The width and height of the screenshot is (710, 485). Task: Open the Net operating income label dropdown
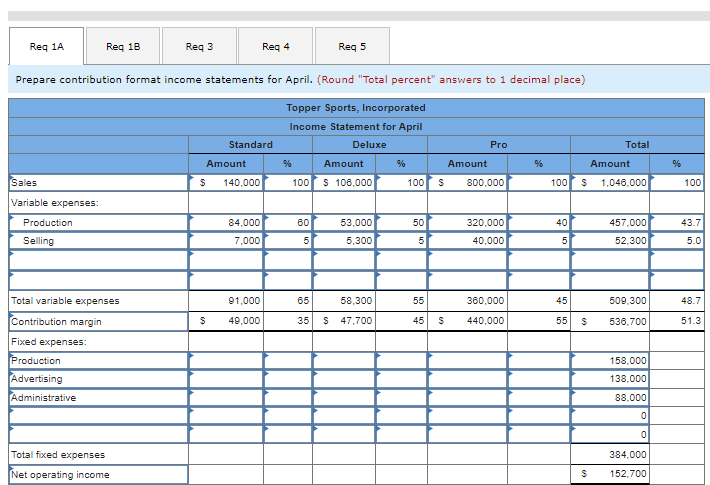click(98, 475)
